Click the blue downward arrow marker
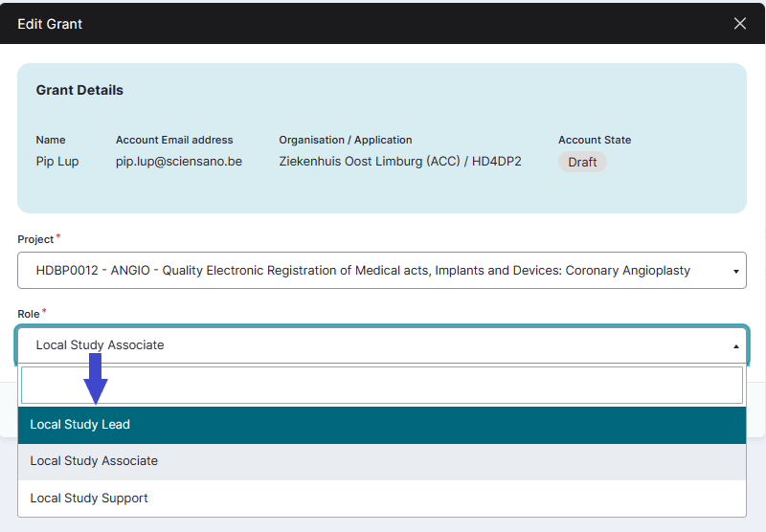 click(x=96, y=379)
